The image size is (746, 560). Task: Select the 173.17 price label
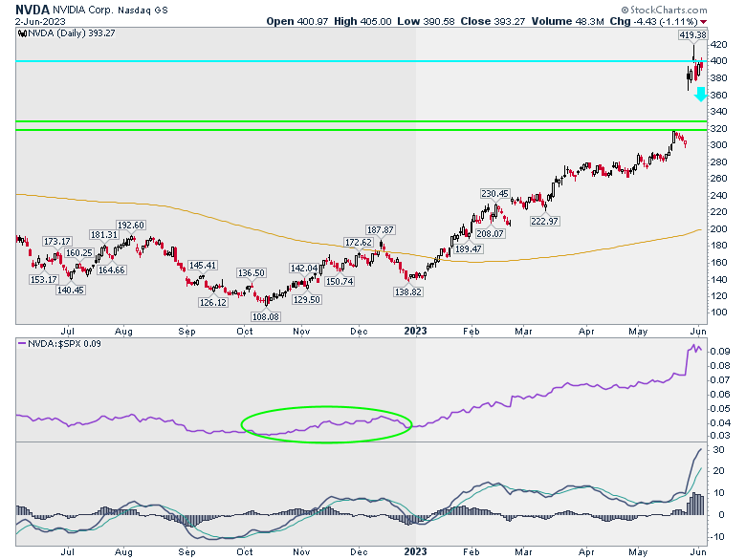[x=57, y=242]
